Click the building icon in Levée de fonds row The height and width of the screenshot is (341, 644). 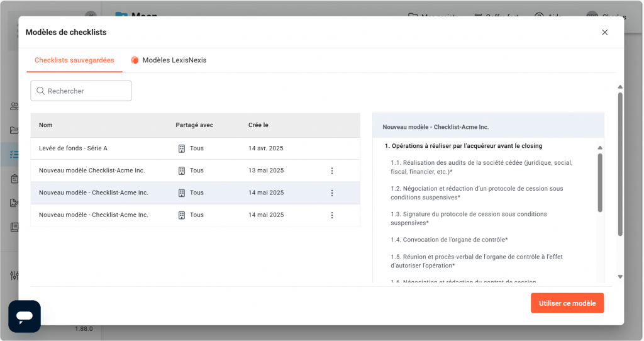pyautogui.click(x=182, y=148)
